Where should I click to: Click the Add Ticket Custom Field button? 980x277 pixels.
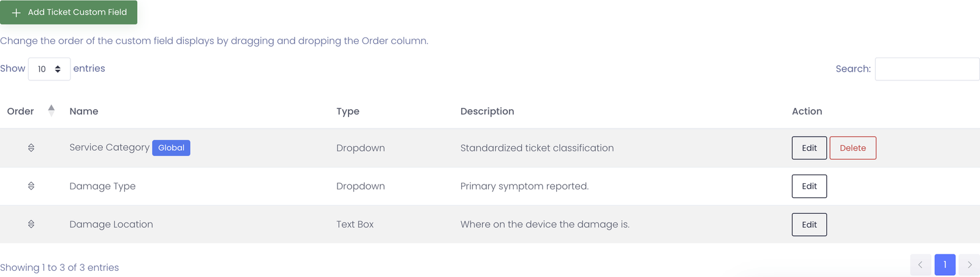[69, 12]
